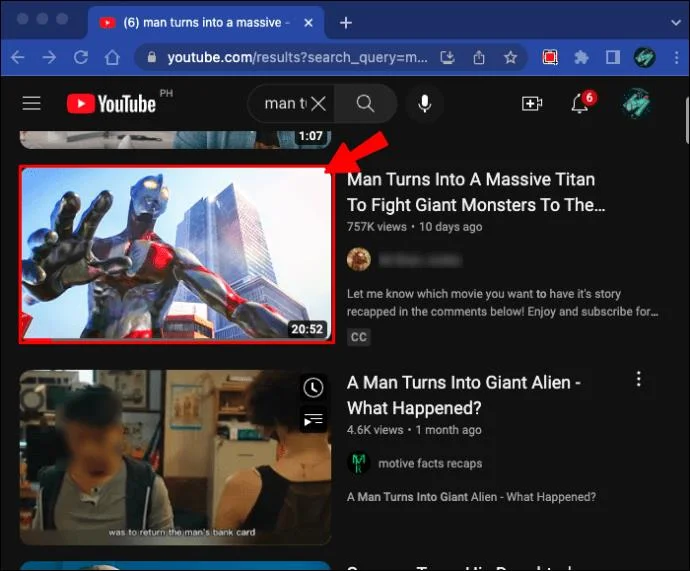Click the address bar URL youtube.com/results
The width and height of the screenshot is (690, 571).
(297, 57)
